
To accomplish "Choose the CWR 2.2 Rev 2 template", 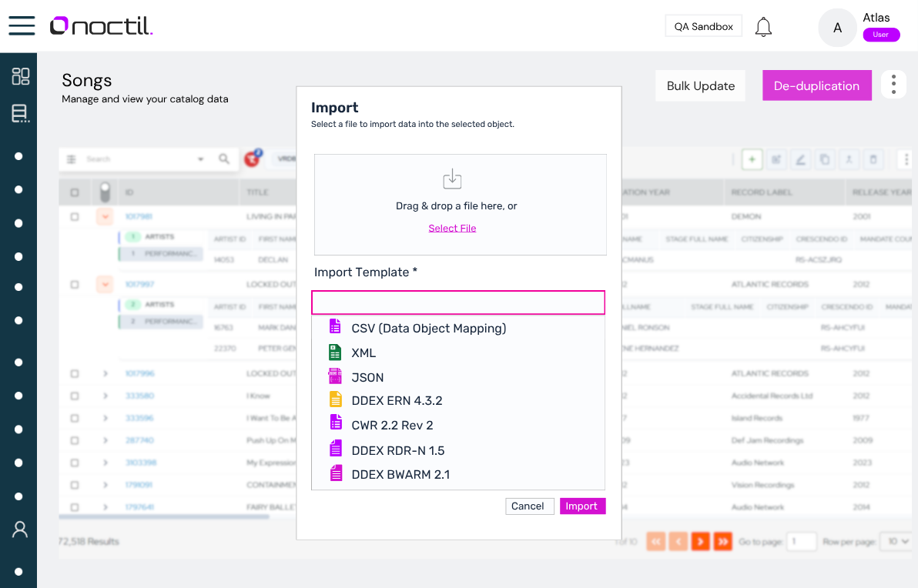I will coord(457,426).
